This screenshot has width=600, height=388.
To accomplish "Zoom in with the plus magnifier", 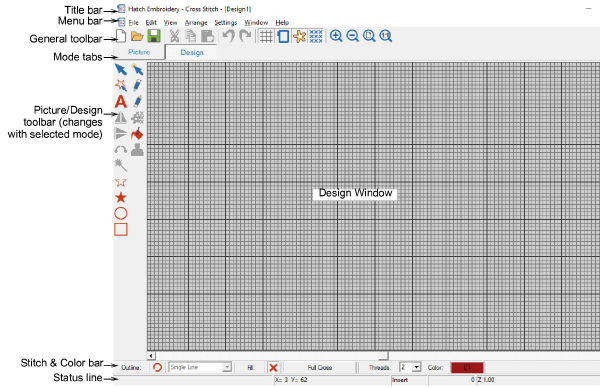I will click(x=336, y=36).
